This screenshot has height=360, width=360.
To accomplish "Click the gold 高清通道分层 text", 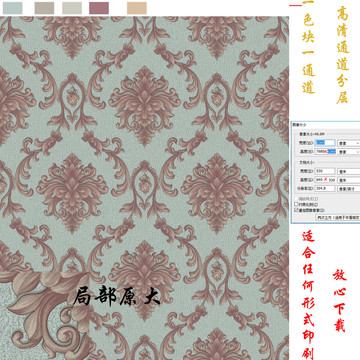I will coord(342,55).
